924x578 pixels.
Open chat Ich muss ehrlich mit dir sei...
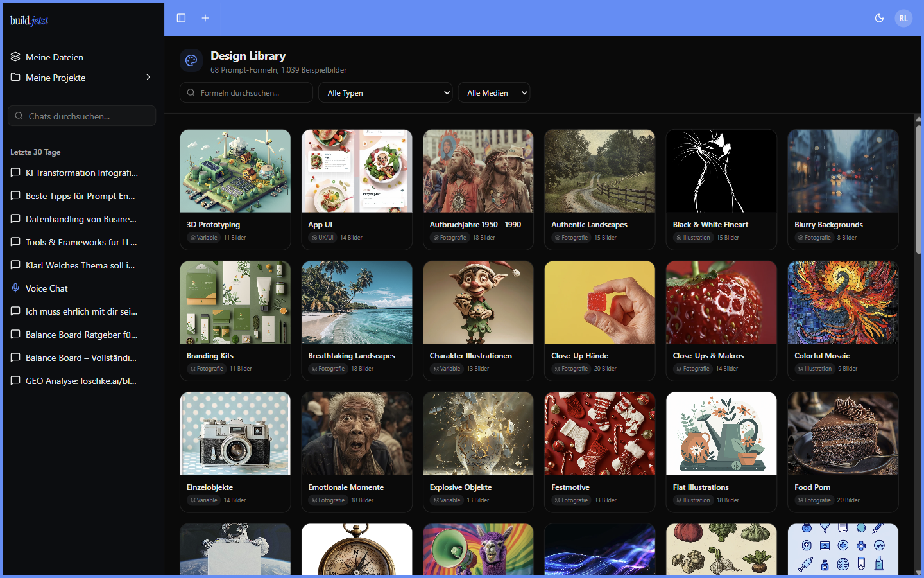coord(82,311)
